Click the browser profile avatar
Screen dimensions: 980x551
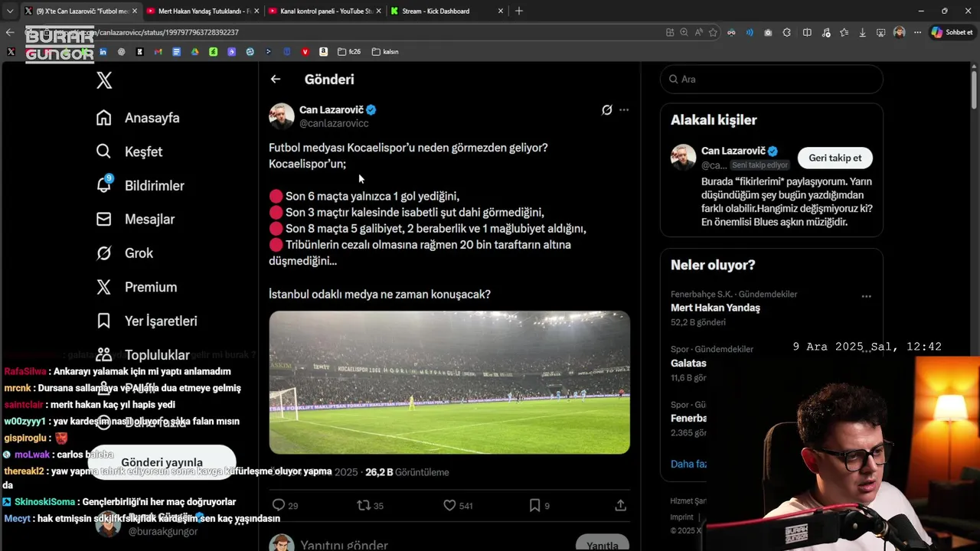[x=899, y=33]
